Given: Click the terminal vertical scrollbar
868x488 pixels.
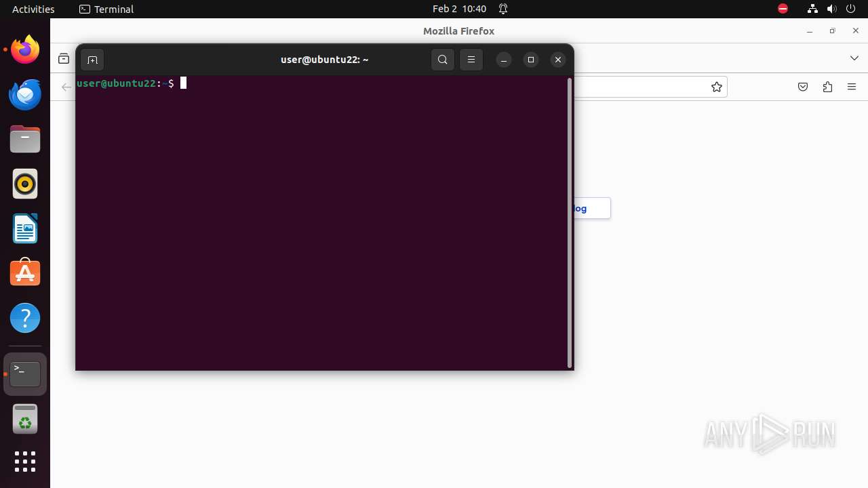Looking at the screenshot, I should 570,222.
